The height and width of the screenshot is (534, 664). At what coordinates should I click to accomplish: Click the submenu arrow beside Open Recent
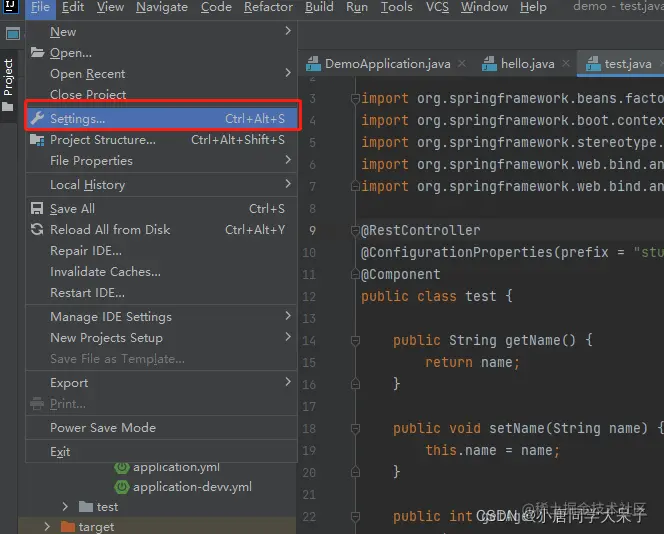[x=288, y=73]
